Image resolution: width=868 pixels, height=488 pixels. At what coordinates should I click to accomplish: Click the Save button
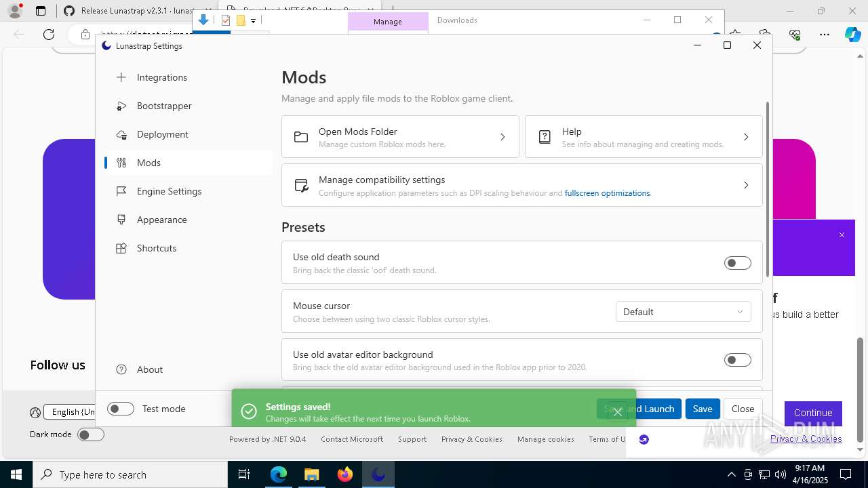[x=703, y=409]
